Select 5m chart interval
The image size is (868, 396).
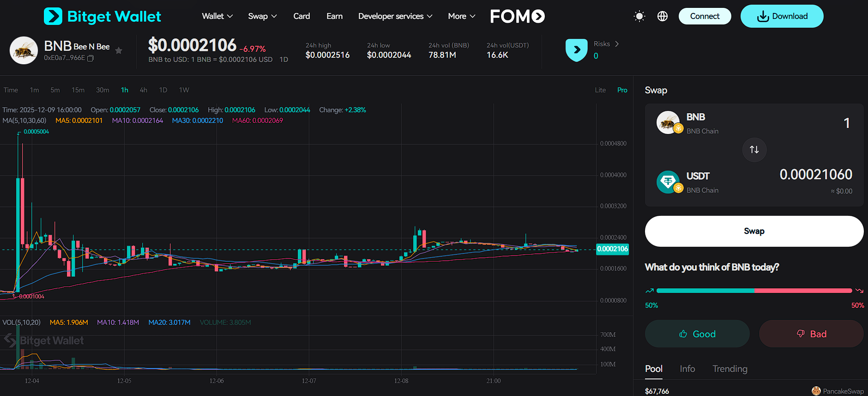click(55, 90)
